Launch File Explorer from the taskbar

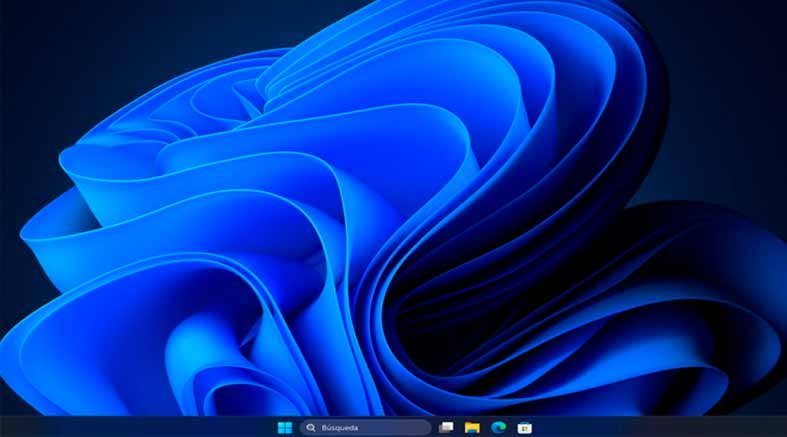pos(472,427)
